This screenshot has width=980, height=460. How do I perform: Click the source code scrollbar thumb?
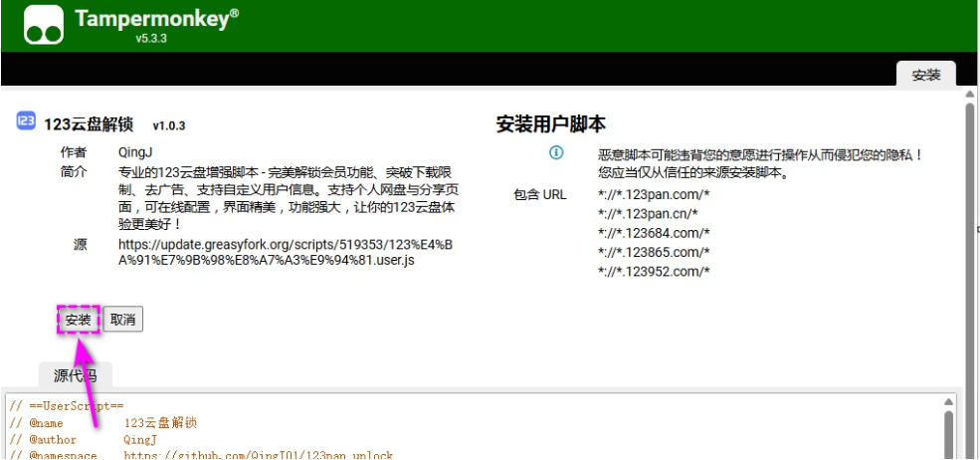[x=948, y=435]
